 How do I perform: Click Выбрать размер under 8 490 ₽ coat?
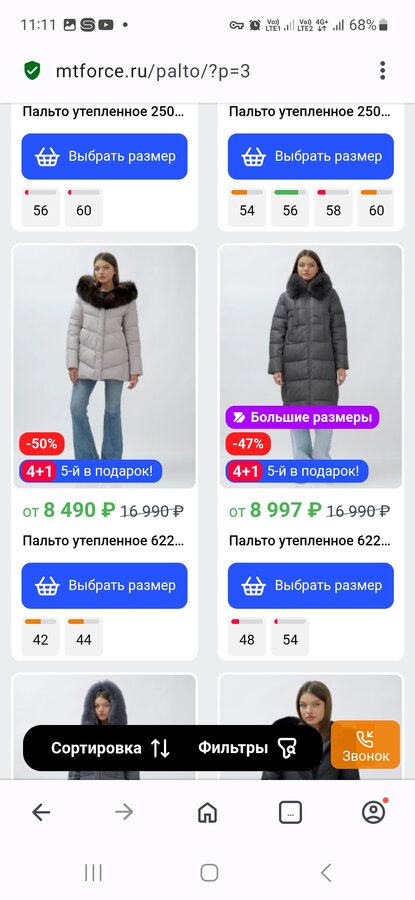point(104,585)
